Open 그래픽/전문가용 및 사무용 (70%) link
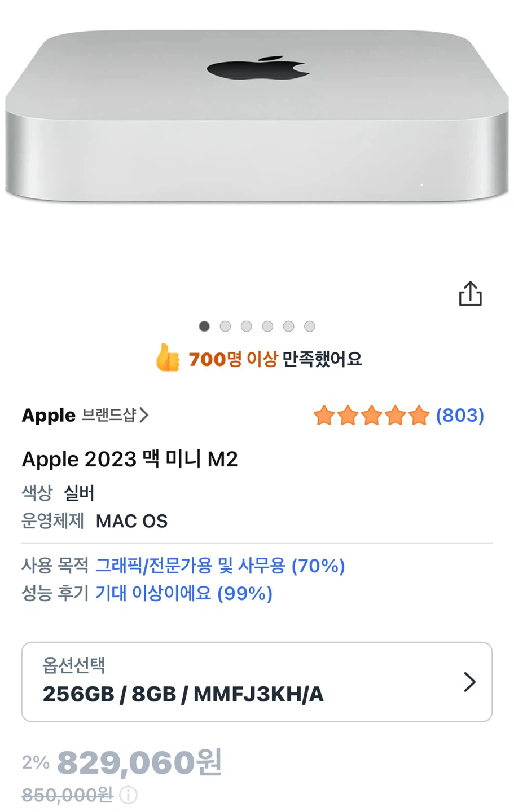 (220, 566)
